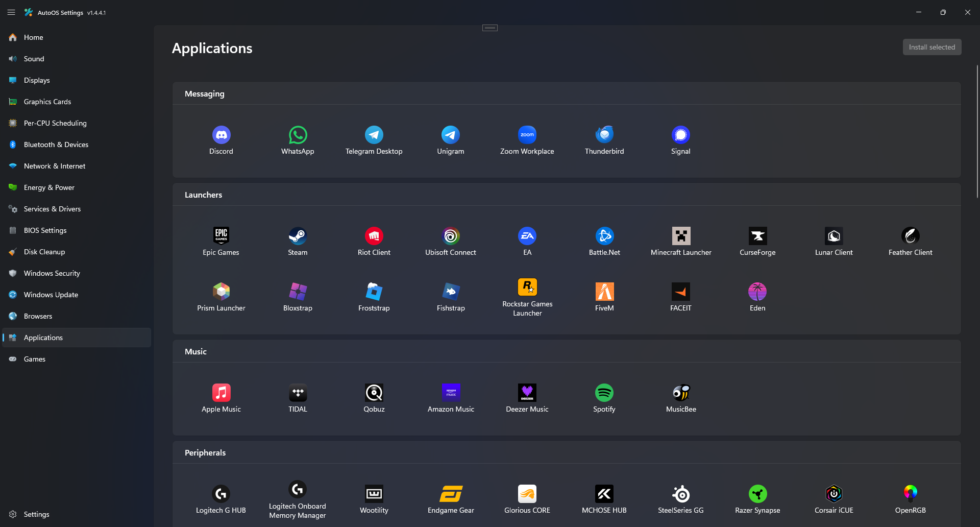Choose Deezer Music icon
Image resolution: width=980 pixels, height=527 pixels.
[527, 393]
